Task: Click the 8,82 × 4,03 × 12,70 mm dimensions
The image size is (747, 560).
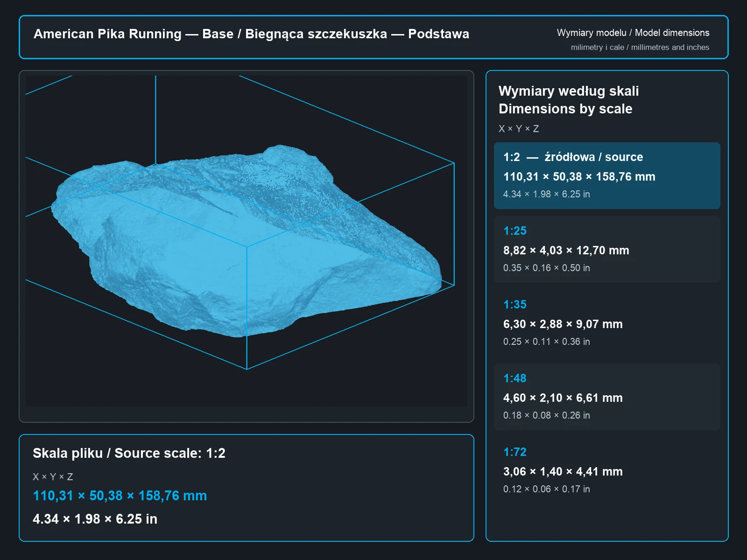Action: point(566,251)
